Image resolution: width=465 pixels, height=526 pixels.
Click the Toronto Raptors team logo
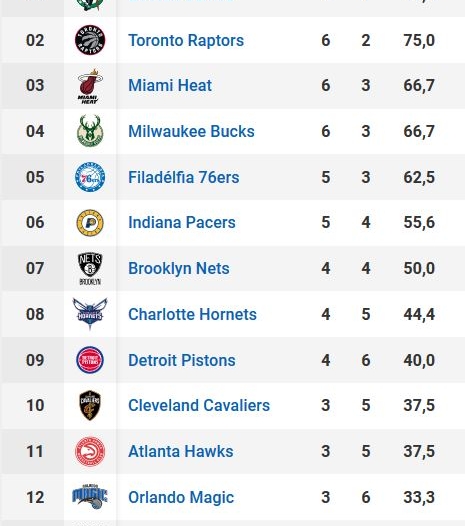(90, 40)
